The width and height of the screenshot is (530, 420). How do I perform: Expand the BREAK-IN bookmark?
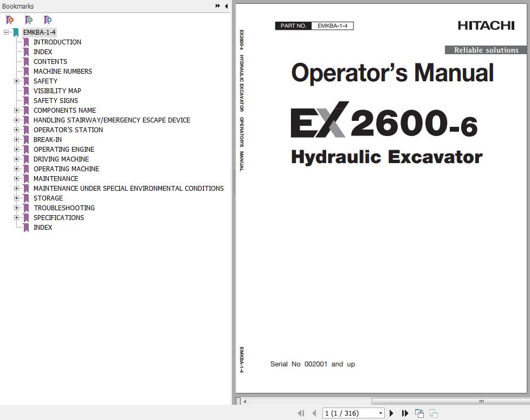coord(16,140)
